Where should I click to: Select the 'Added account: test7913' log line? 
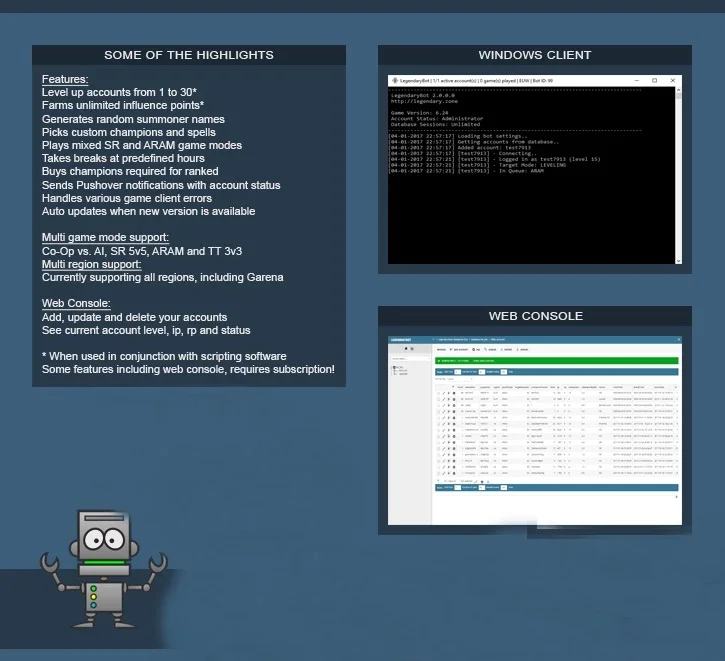[x=460, y=148]
